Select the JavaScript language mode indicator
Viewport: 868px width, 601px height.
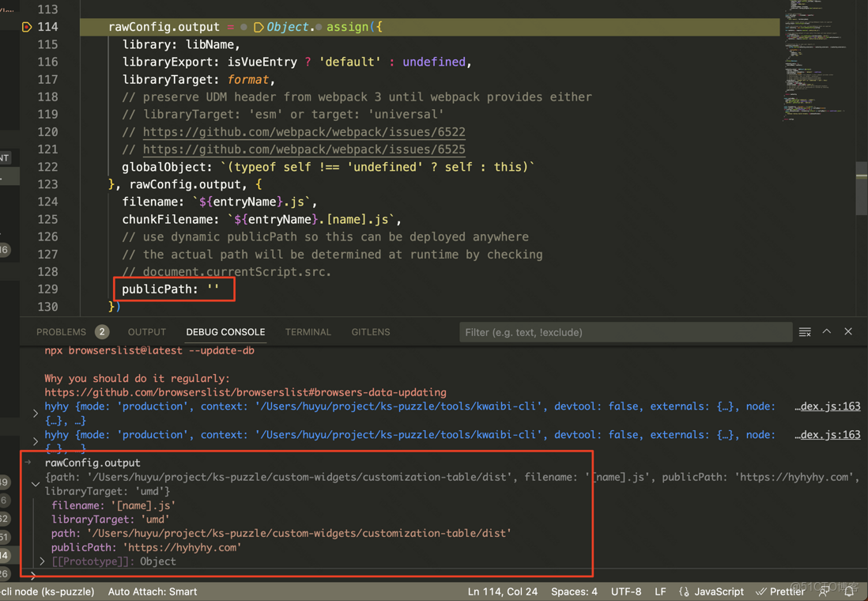713,591
